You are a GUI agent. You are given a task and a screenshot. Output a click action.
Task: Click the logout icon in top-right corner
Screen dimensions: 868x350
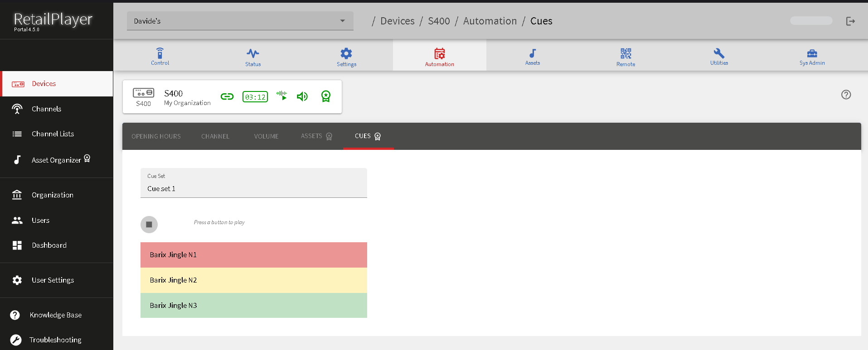click(x=850, y=21)
